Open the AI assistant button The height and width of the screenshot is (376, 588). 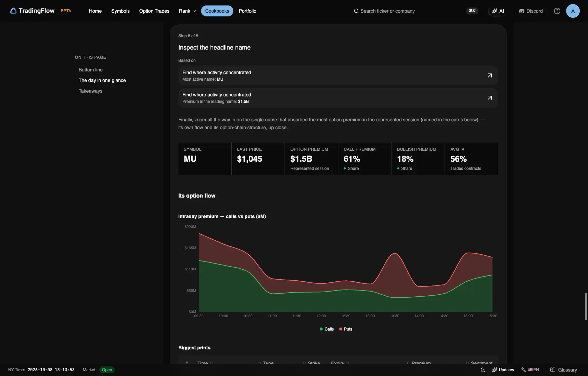coord(498,11)
